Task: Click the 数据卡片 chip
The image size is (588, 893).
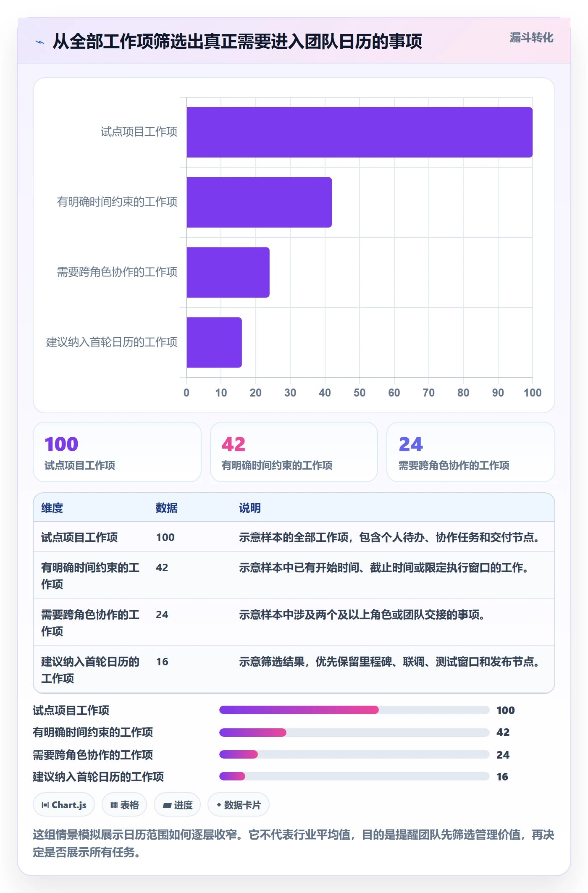Action: (x=239, y=805)
